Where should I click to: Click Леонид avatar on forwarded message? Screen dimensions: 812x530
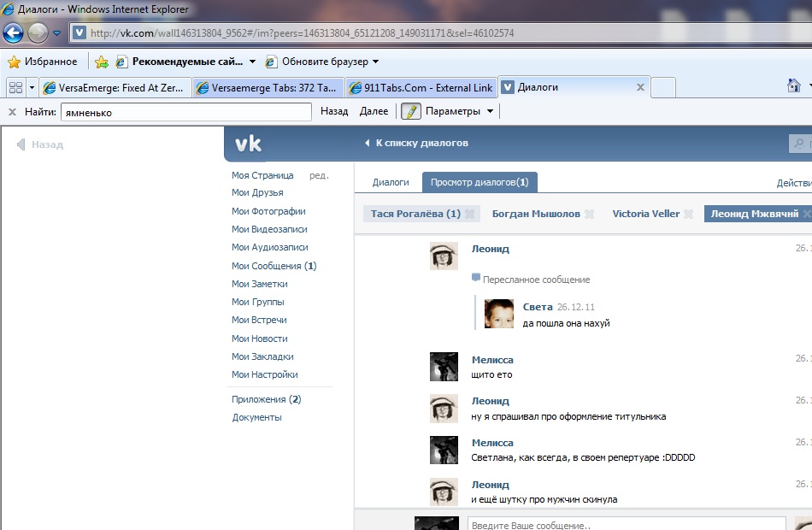point(444,256)
